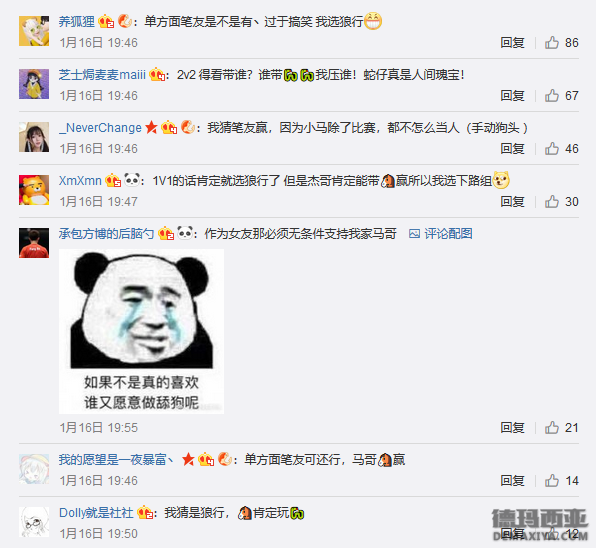Reply to 芝士焗麦麦maiii's comment

coord(512,95)
